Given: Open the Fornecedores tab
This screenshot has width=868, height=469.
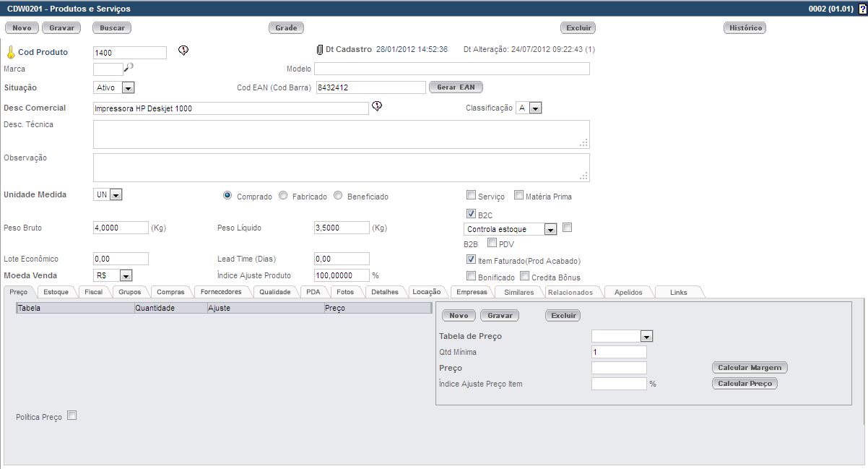Looking at the screenshot, I should (222, 292).
